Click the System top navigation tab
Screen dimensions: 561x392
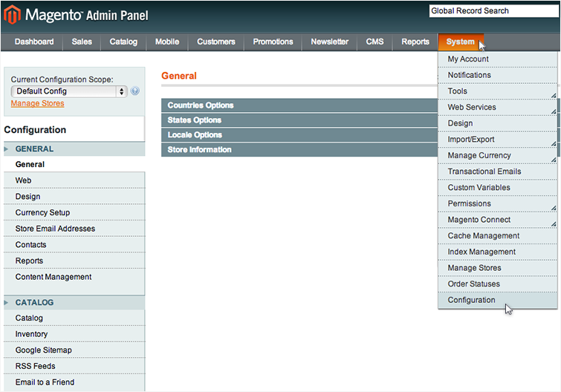click(x=461, y=42)
